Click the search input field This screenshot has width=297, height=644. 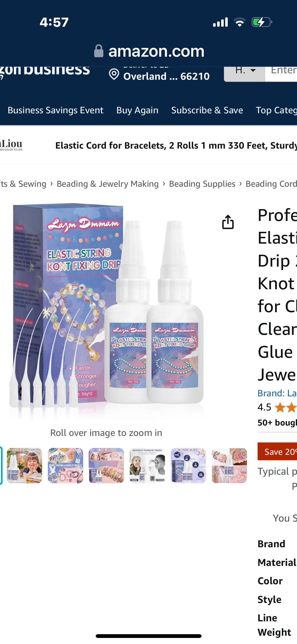(281, 70)
